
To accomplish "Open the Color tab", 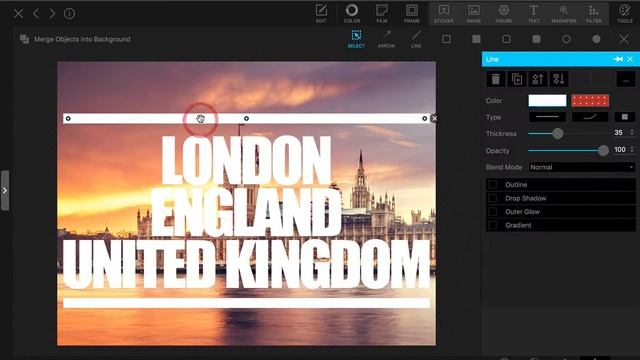I will 351,13.
